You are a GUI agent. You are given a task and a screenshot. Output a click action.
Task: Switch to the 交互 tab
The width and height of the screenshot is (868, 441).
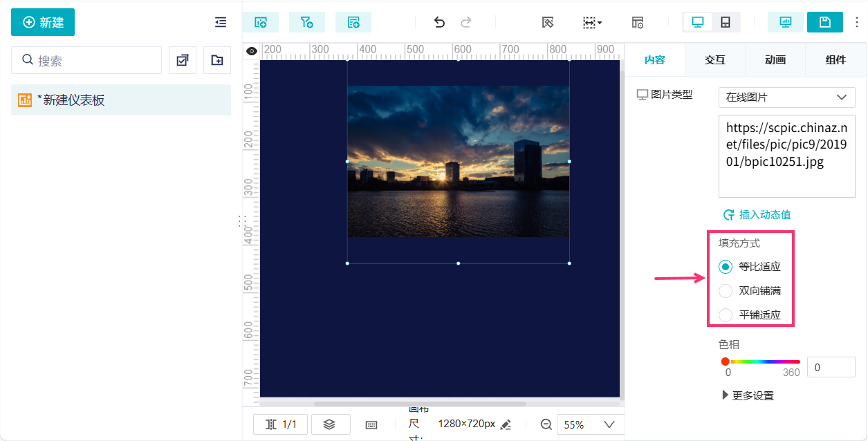pos(715,59)
